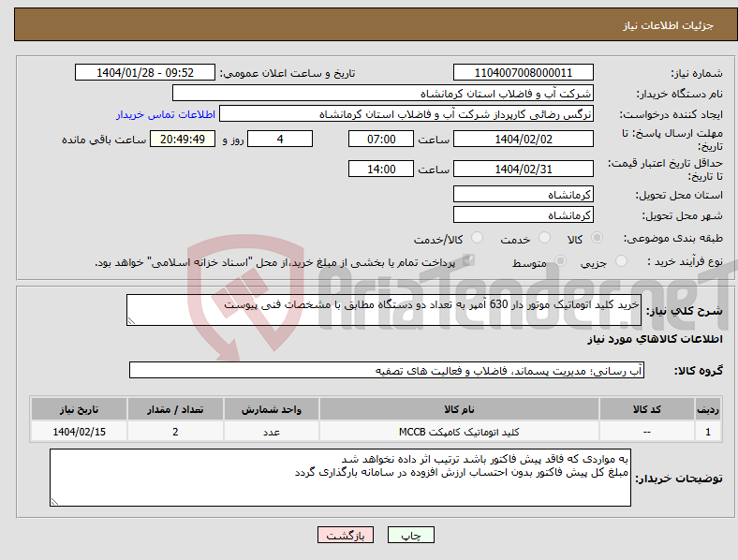Click the resize handle of buyer notes textarea

[54, 502]
